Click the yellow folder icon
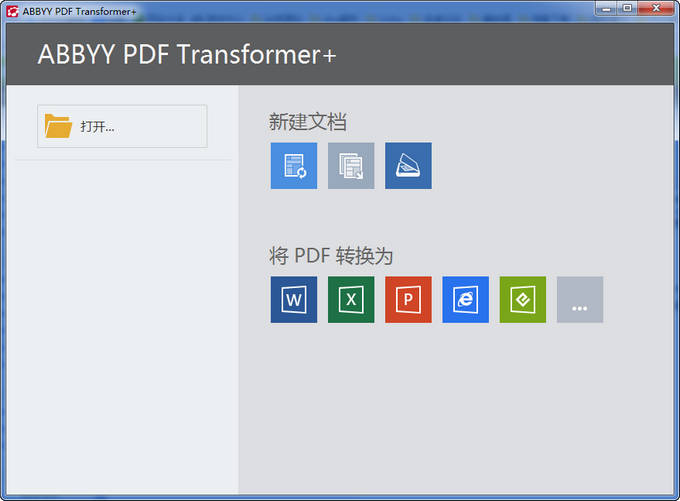The height and width of the screenshot is (501, 680). point(58,126)
